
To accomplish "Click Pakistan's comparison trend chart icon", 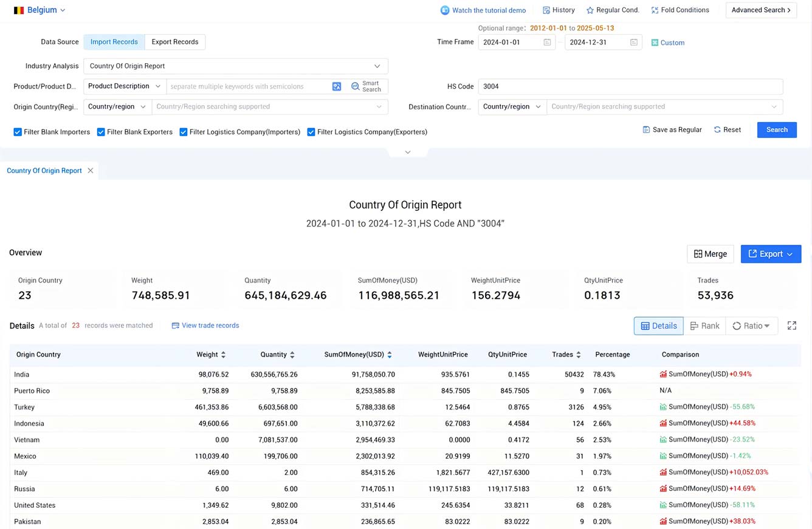I will pyautogui.click(x=663, y=521).
